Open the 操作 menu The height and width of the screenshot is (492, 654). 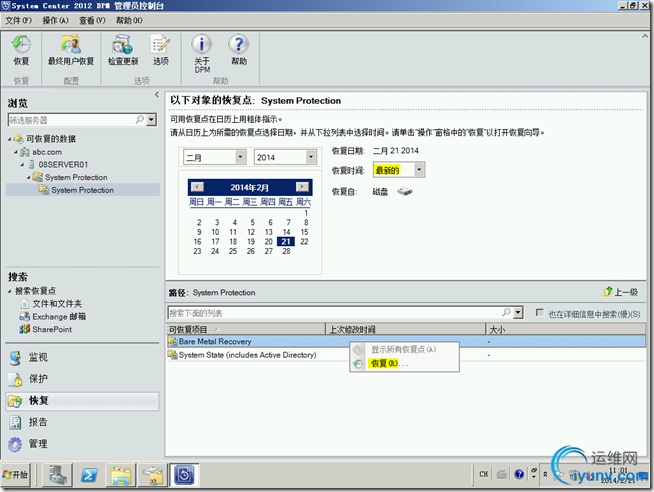[x=55, y=20]
